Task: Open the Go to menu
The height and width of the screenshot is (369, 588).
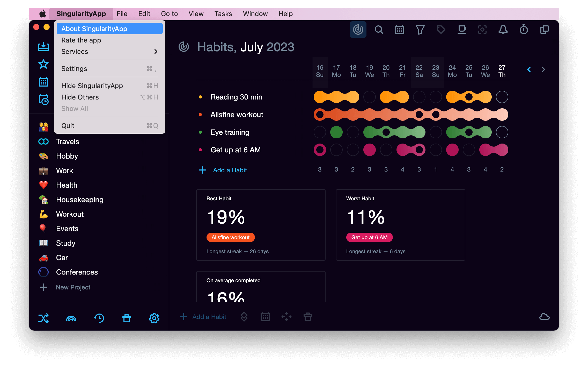Action: coord(169,14)
